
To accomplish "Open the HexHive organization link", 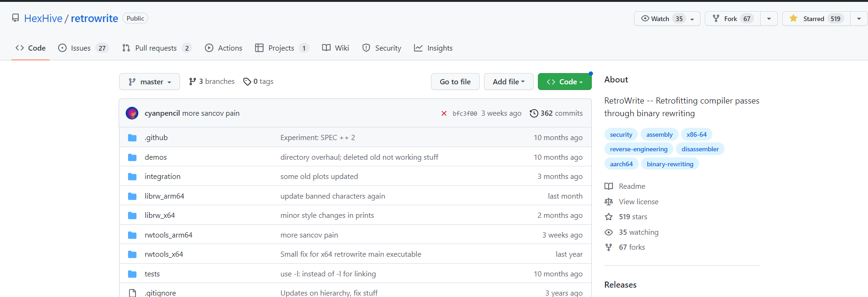I will point(43,18).
